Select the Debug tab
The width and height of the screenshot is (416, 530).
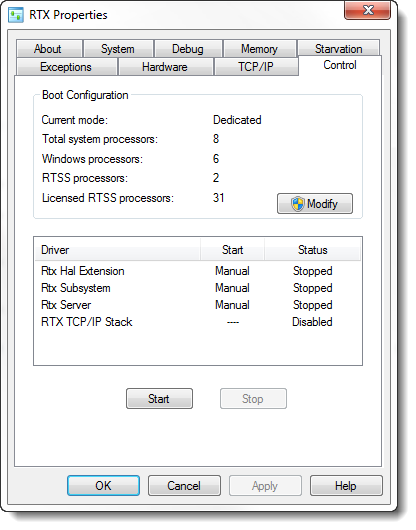pyautogui.click(x=188, y=49)
